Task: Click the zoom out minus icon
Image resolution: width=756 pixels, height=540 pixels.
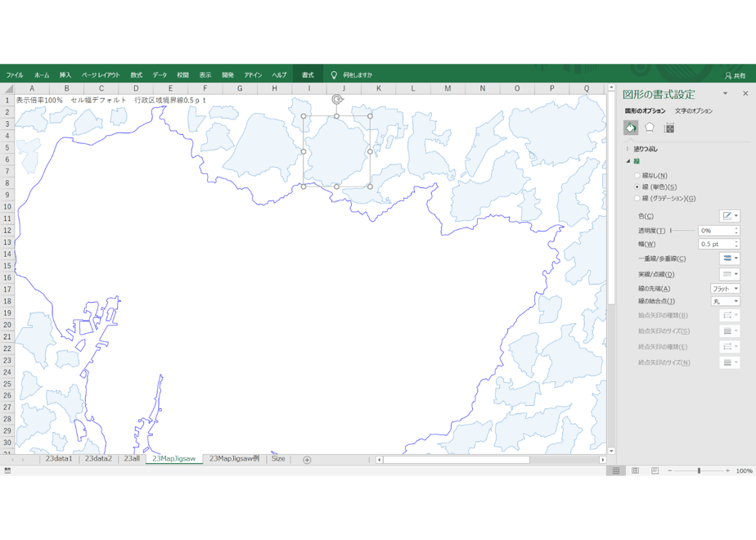Action: (670, 470)
